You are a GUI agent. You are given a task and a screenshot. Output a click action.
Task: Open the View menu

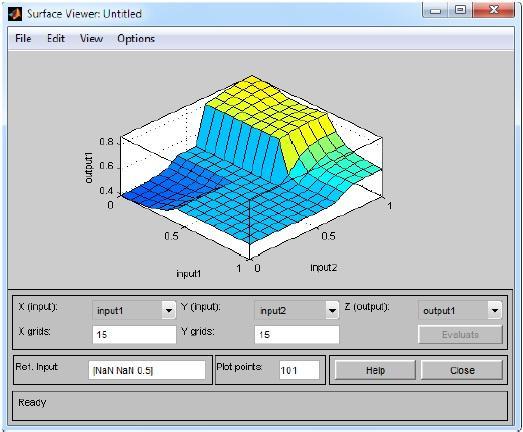(91, 38)
